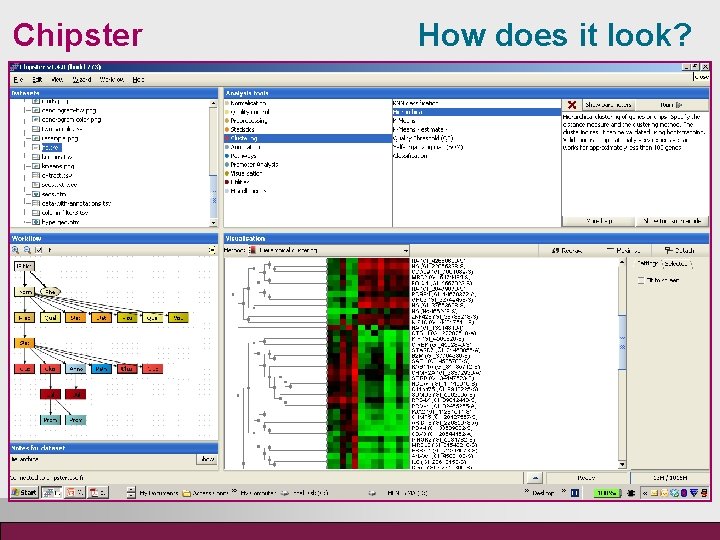Zoom out on the workflow graph

pos(27,250)
